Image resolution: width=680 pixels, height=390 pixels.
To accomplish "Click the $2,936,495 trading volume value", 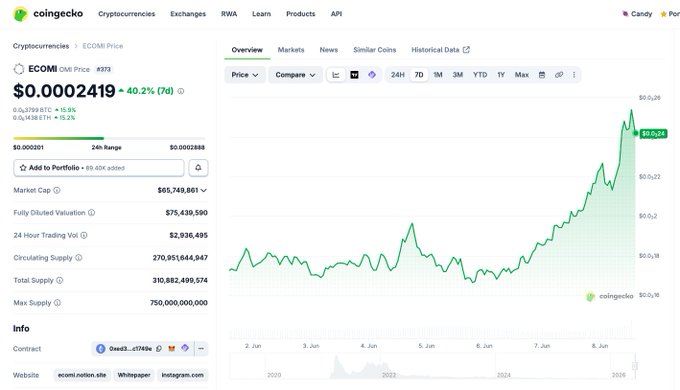I will coord(189,236).
